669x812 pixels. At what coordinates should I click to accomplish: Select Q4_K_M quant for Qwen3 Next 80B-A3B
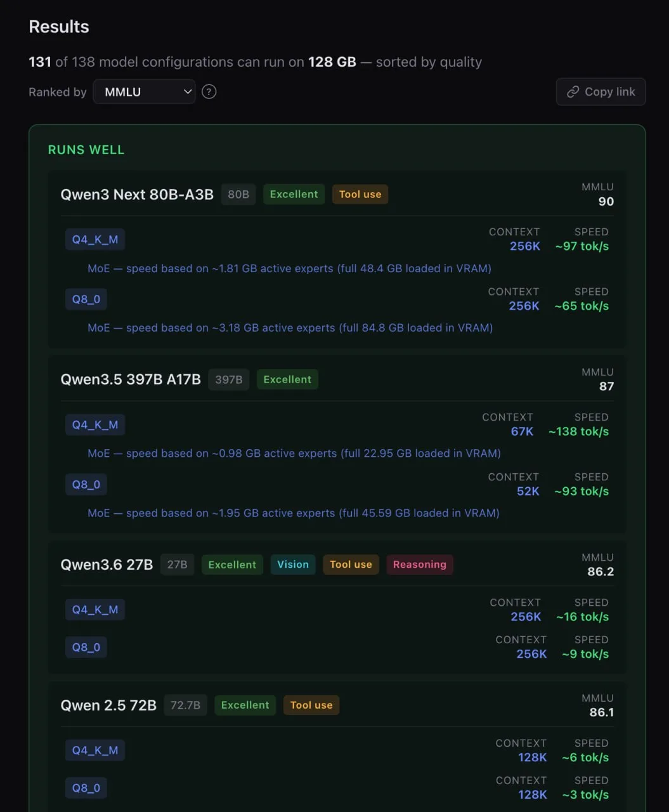tap(95, 240)
